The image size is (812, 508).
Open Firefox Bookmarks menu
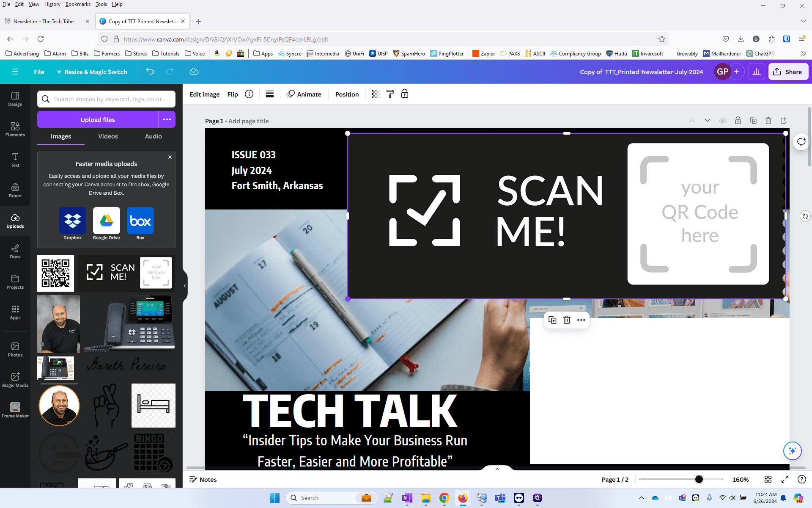coord(78,4)
